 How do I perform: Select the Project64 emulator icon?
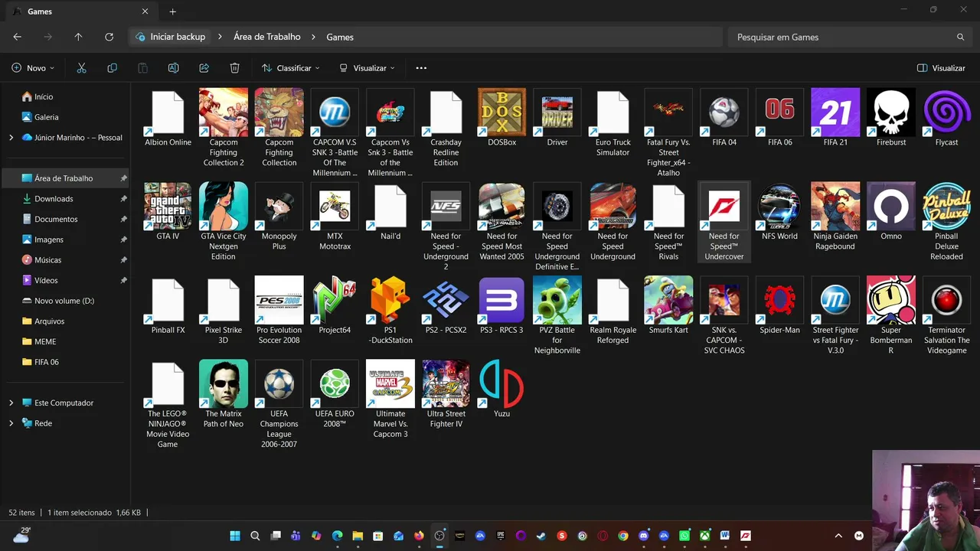coord(335,300)
